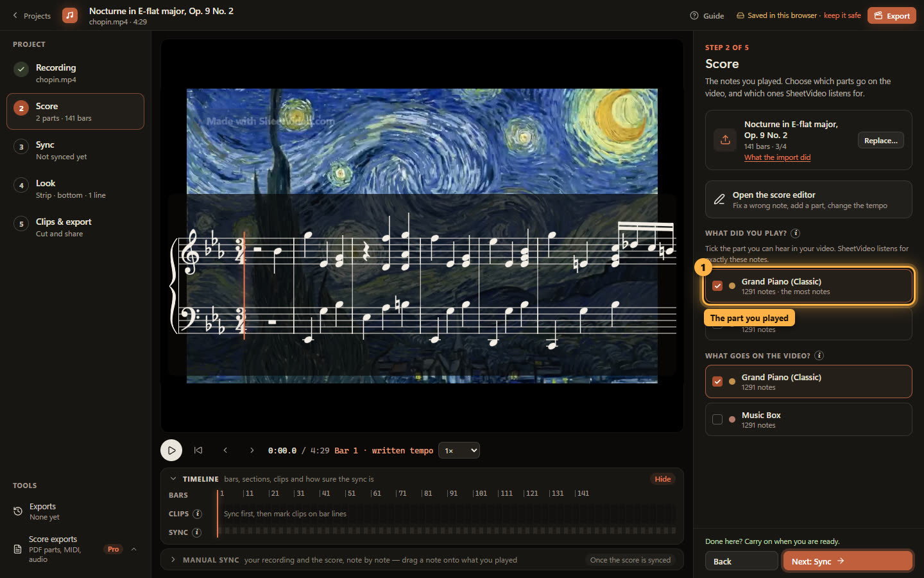Select the Score step in the sidebar

pyautogui.click(x=75, y=112)
